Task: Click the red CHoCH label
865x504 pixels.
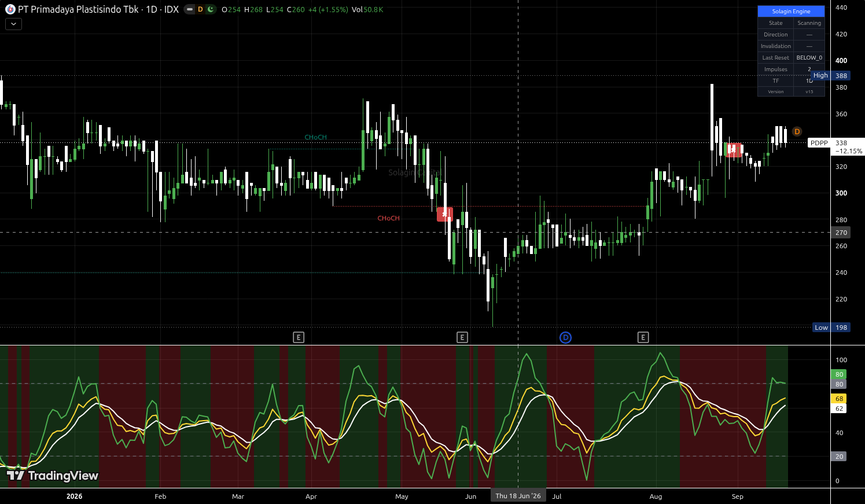Action: 389,218
